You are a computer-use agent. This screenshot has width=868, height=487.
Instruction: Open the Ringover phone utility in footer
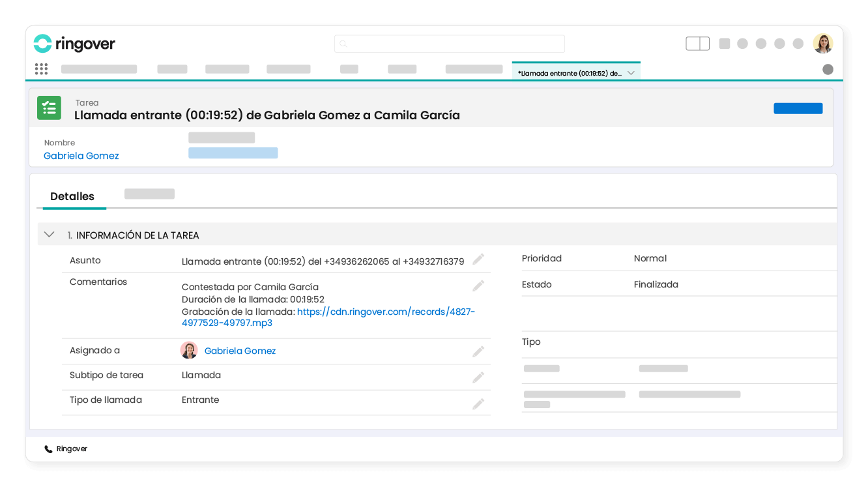click(x=66, y=449)
